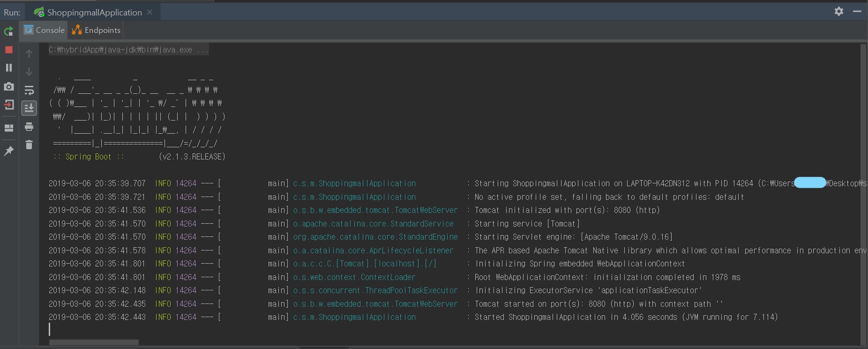The height and width of the screenshot is (349, 868).
Task: Rerun ShoppingmallApplication with the green rerun icon
Action: click(x=8, y=31)
